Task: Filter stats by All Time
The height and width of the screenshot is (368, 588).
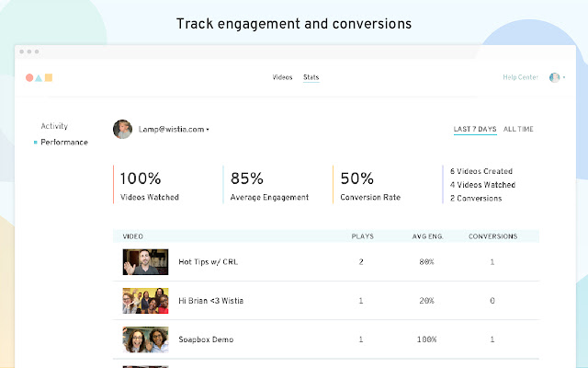Action: (519, 129)
